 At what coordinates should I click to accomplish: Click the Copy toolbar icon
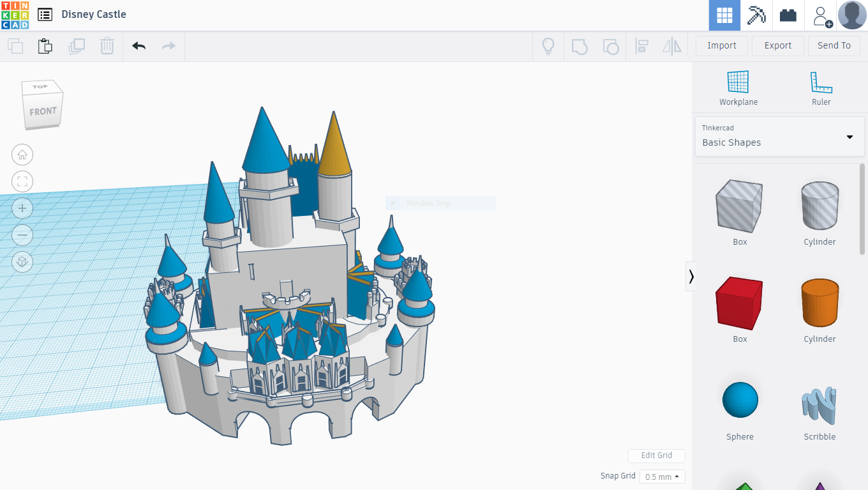(x=15, y=46)
